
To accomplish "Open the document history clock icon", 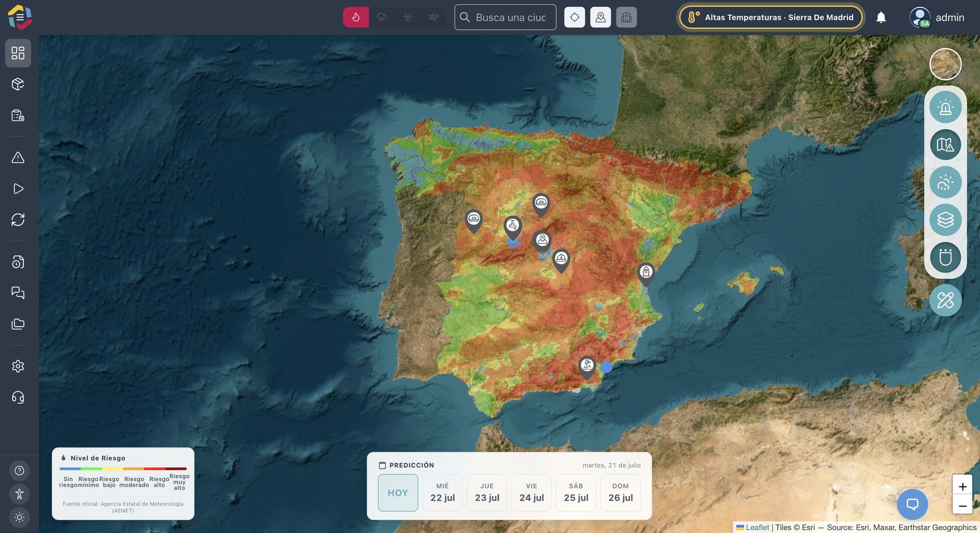I will click(18, 262).
